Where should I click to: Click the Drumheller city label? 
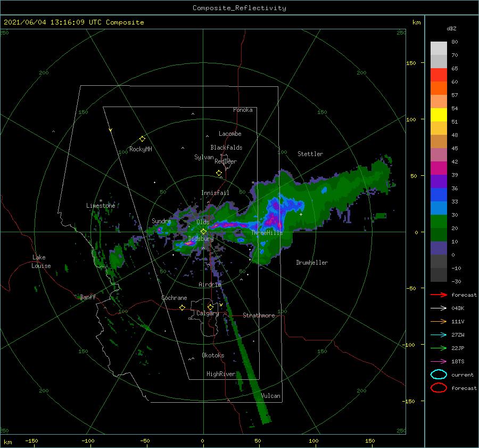[312, 263]
